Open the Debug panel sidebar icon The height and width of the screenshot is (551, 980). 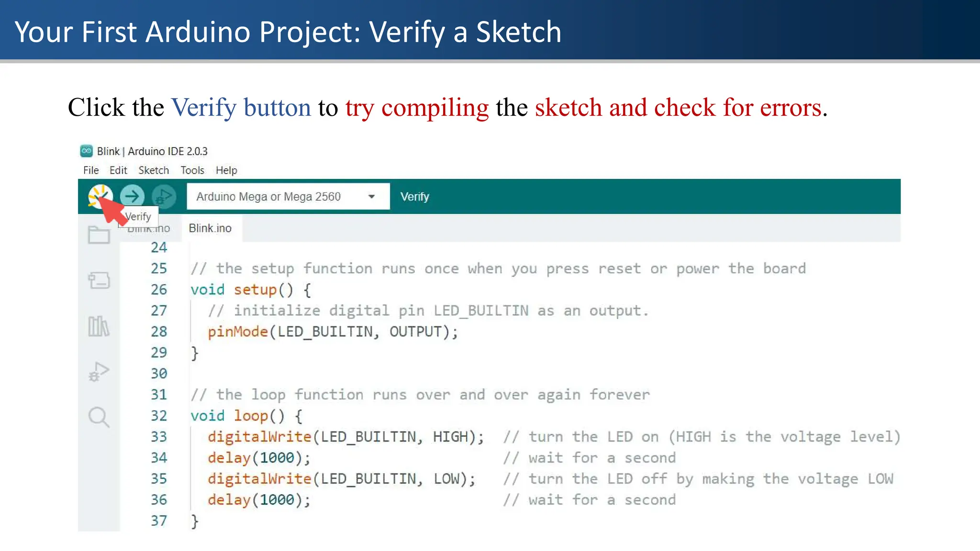(x=99, y=372)
